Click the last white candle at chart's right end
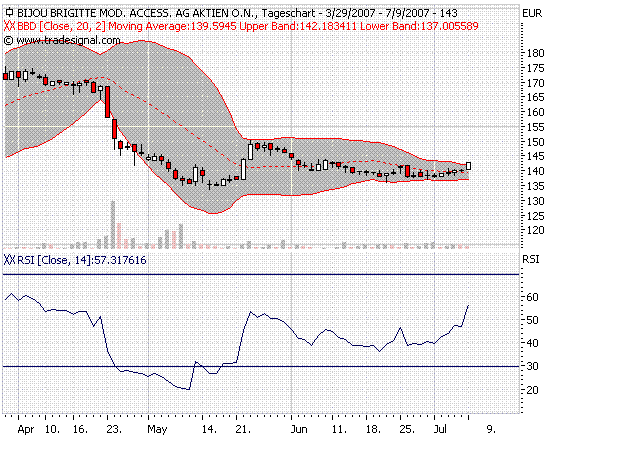The image size is (639, 464). pyautogui.click(x=469, y=166)
